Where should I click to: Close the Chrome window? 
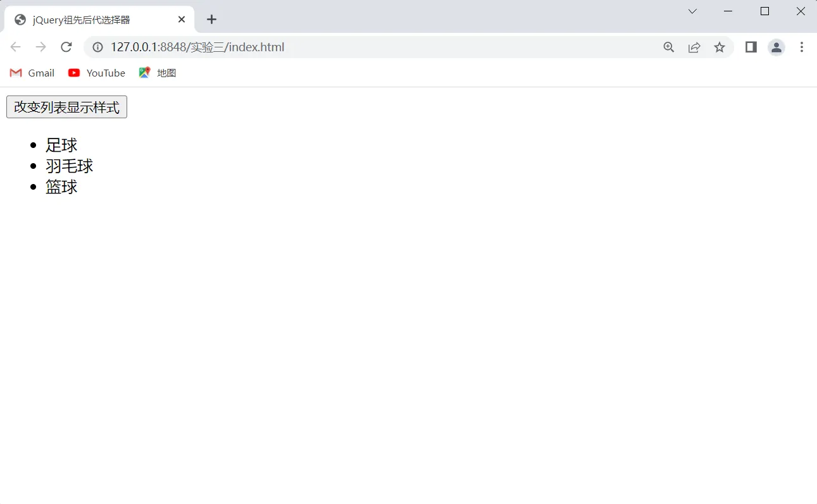point(801,11)
